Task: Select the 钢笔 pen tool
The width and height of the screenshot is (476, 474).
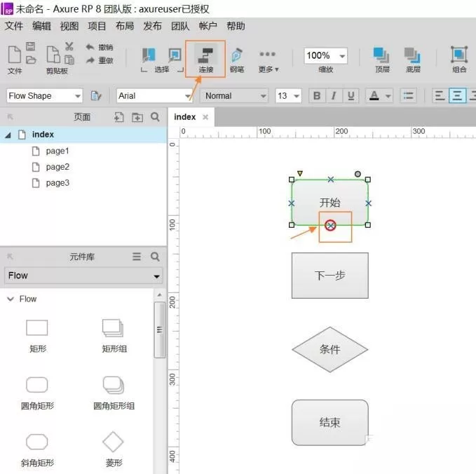Action: pos(237,60)
